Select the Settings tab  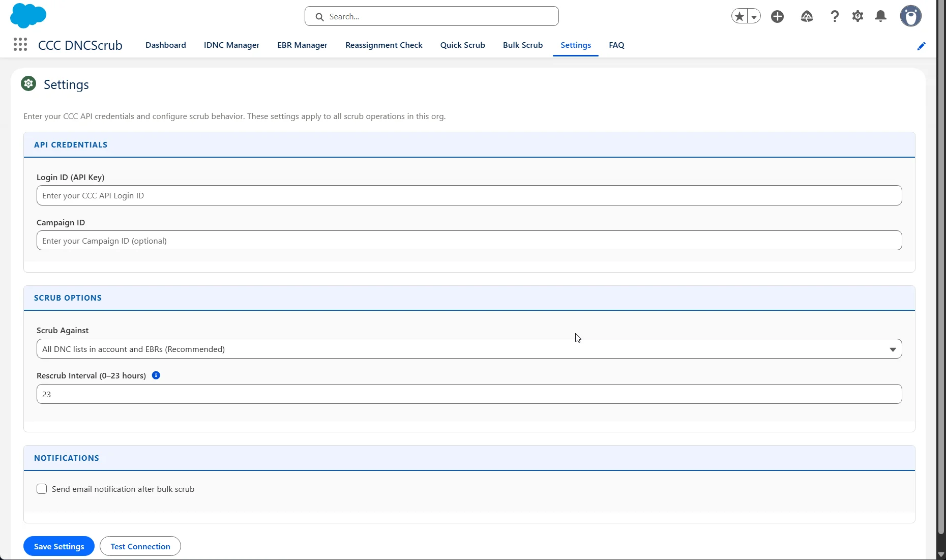[x=576, y=45]
